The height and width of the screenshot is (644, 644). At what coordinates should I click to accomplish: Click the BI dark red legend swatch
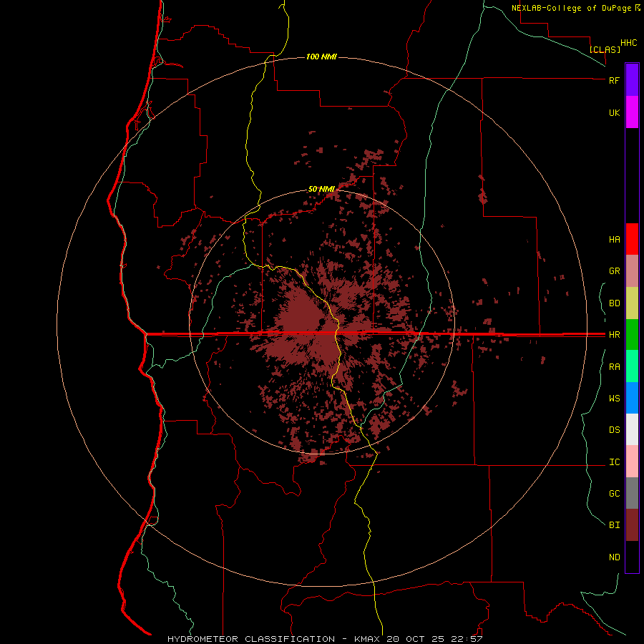click(x=632, y=525)
